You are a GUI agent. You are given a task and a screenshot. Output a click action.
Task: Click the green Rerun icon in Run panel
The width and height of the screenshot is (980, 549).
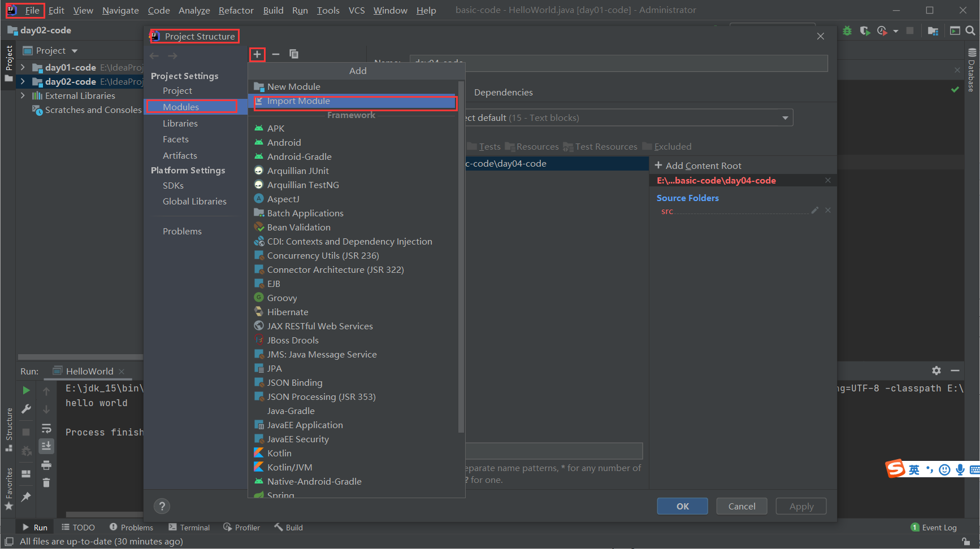tap(26, 390)
